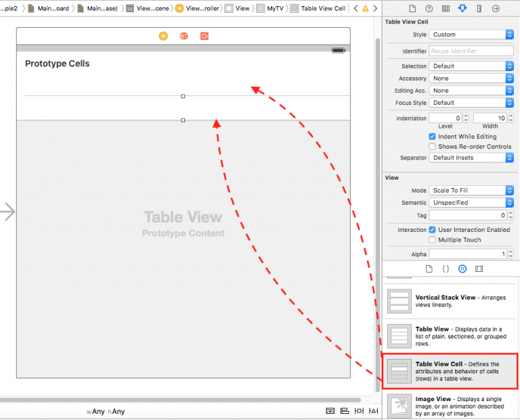Viewport: 520px width, 420px height.
Task: Click the Exit icon in scene dock
Action: (204, 36)
